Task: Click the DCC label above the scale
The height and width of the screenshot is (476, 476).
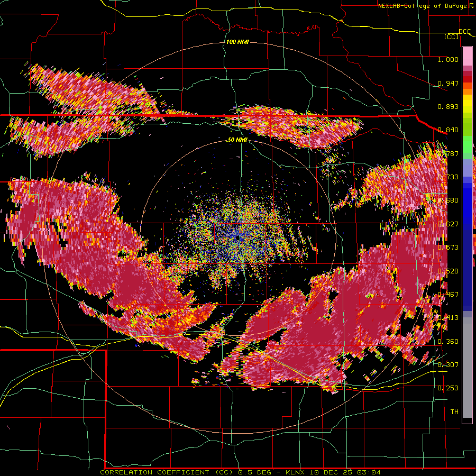Action: tap(465, 32)
